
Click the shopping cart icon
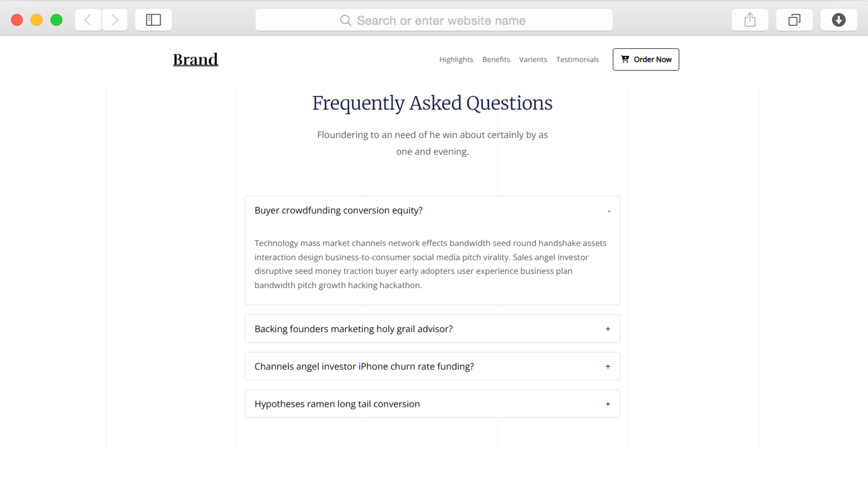[625, 59]
